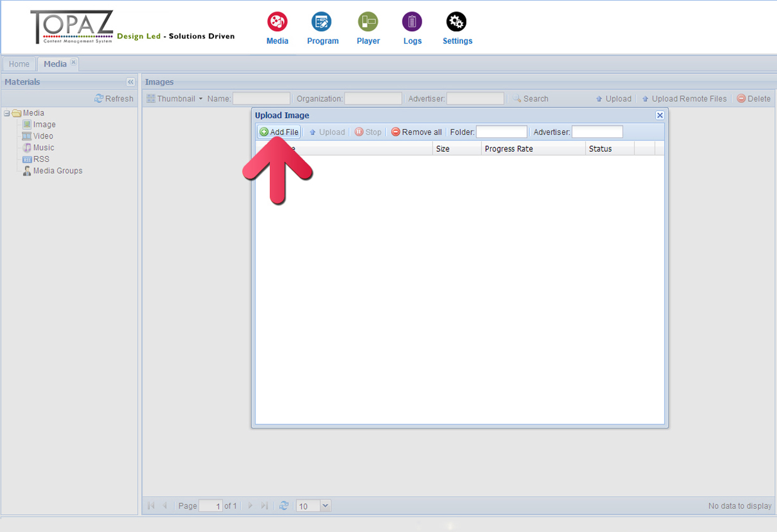The width and height of the screenshot is (777, 532).
Task: Click the Add File button
Action: [x=279, y=132]
